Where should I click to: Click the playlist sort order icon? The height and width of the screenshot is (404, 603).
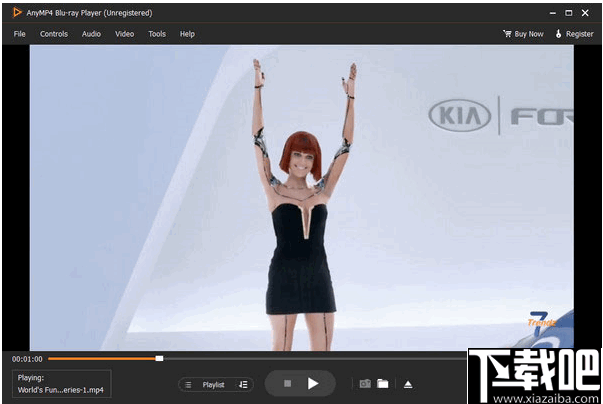(x=243, y=384)
